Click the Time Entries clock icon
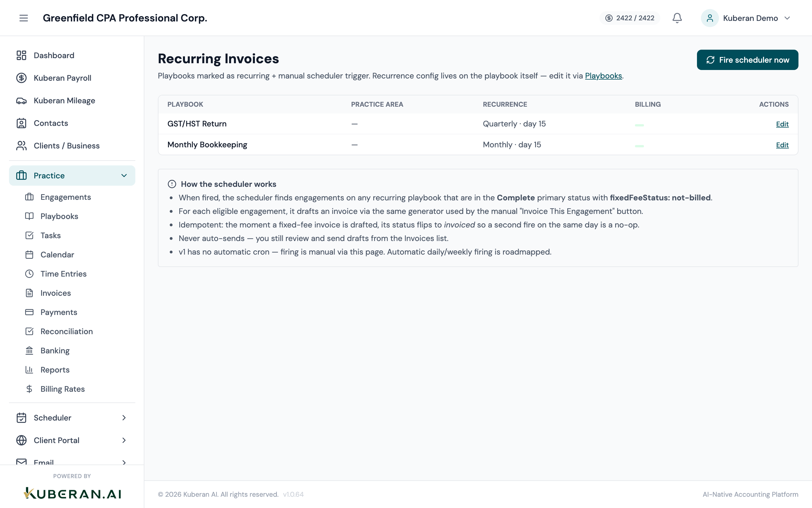This screenshot has width=812, height=508. coord(29,274)
